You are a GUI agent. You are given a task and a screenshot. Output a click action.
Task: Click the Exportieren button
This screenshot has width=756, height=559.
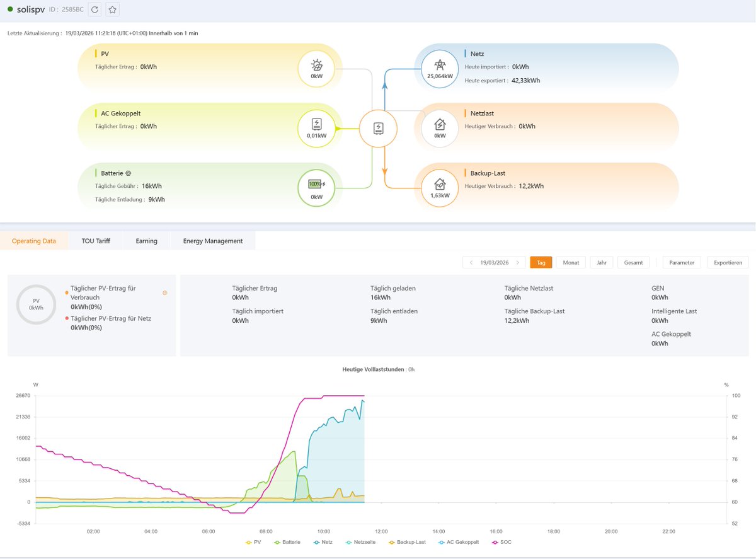click(x=728, y=262)
